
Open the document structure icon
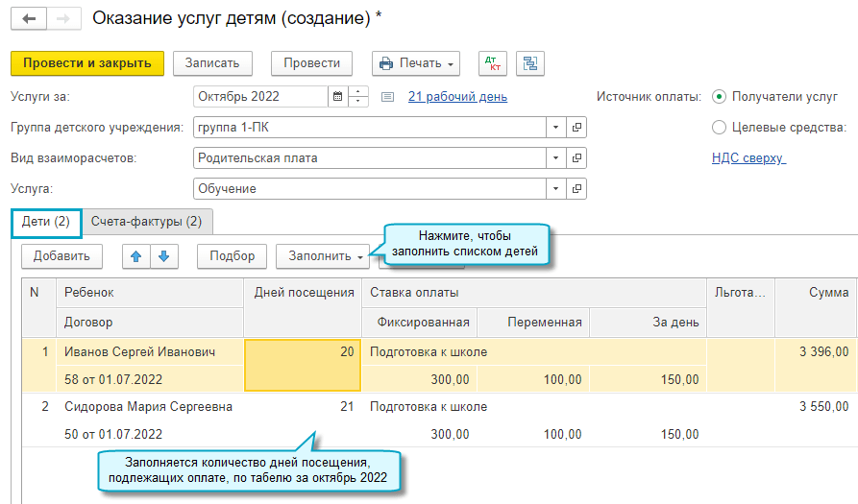[x=530, y=63]
